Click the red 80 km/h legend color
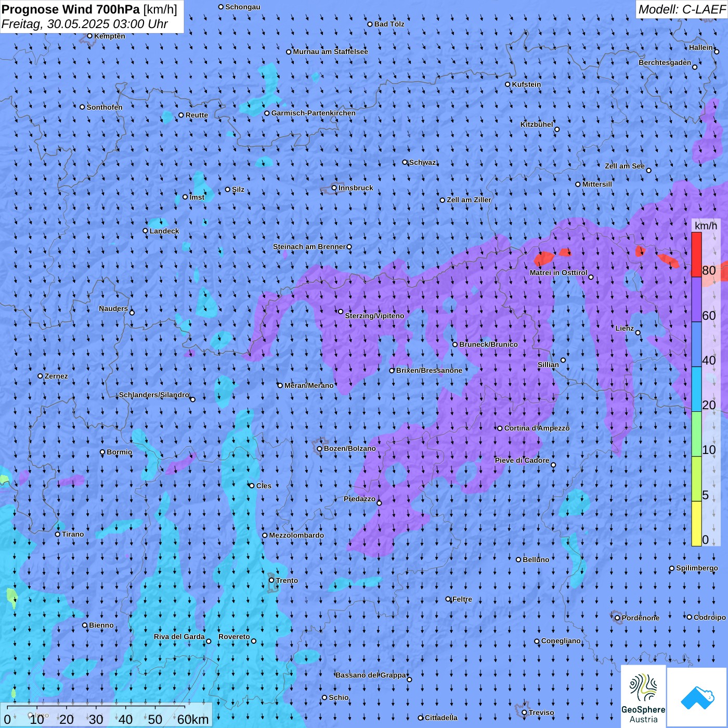 696,254
